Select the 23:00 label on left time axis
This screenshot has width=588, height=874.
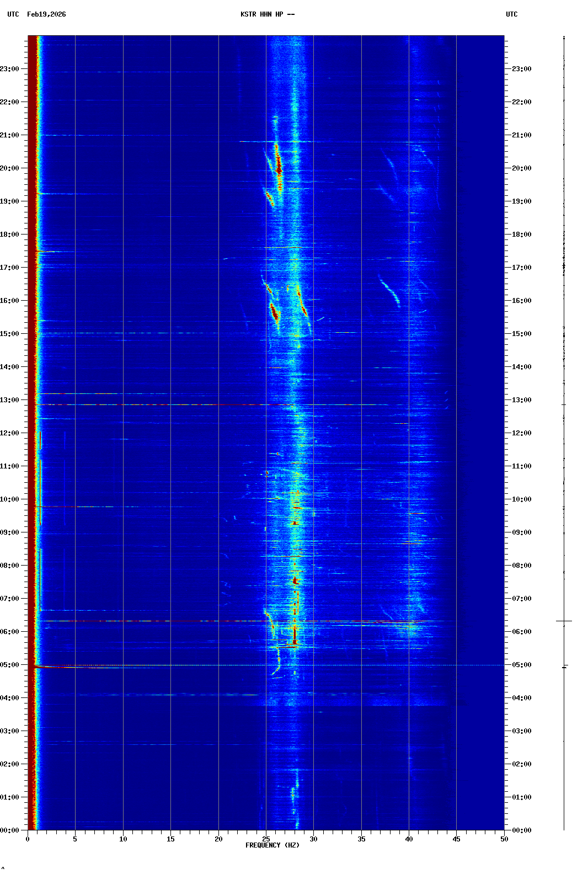coord(9,69)
